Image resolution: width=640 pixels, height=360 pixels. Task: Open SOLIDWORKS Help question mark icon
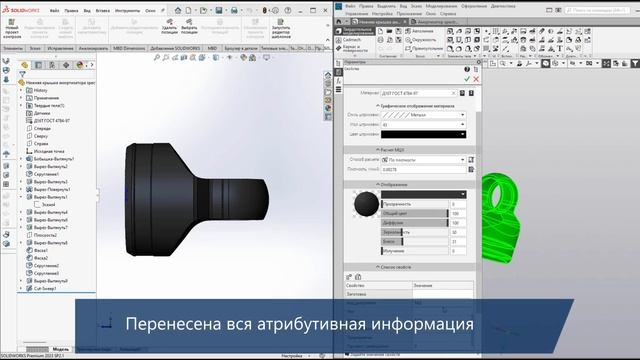coord(288,11)
